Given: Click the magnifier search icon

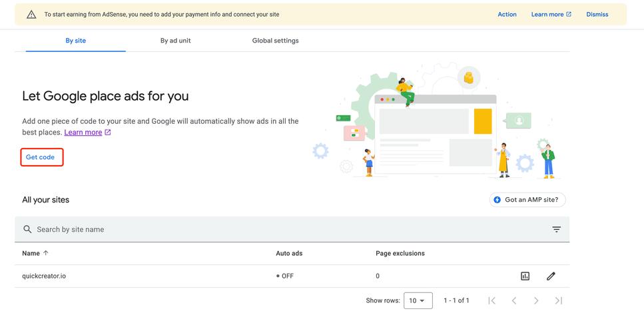Looking at the screenshot, I should (27, 229).
